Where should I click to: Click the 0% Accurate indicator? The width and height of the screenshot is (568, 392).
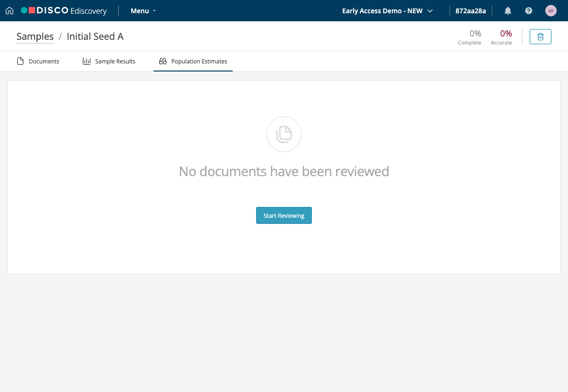click(501, 37)
